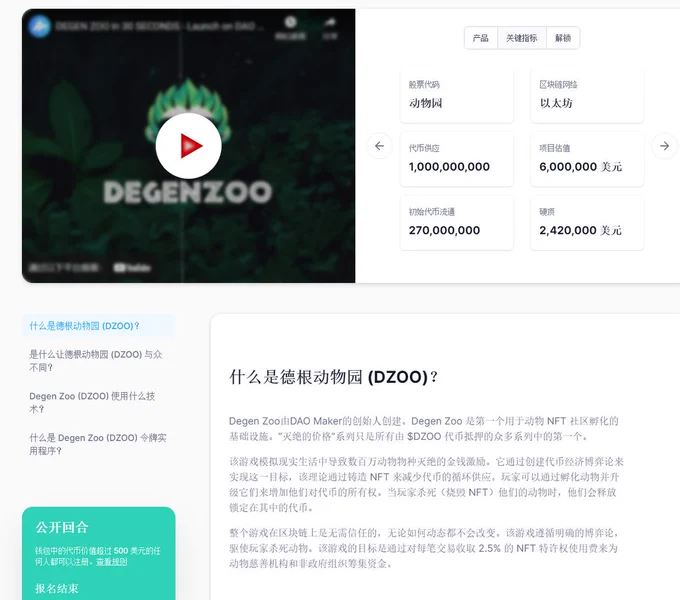Select the 股票代码 动物园 card
This screenshot has height=600, width=680.
(x=457, y=95)
